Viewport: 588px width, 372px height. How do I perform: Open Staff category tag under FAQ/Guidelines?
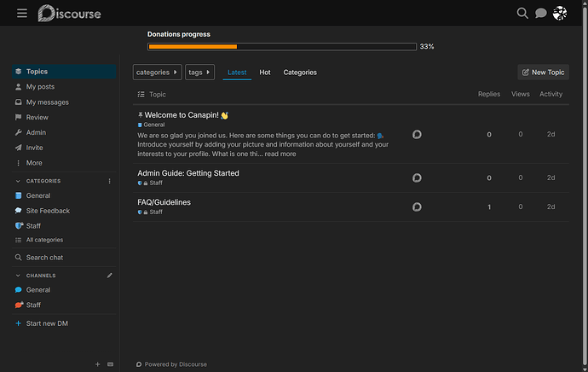tap(150, 212)
